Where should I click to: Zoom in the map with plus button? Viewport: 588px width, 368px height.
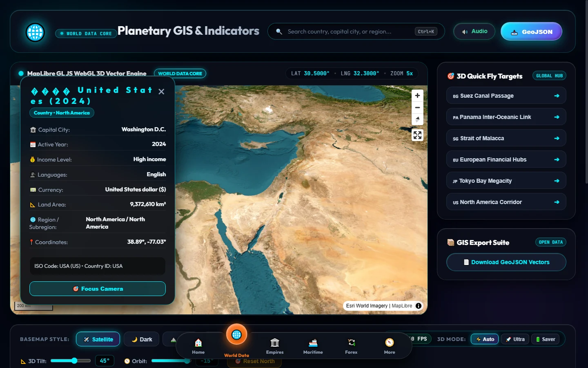417,96
